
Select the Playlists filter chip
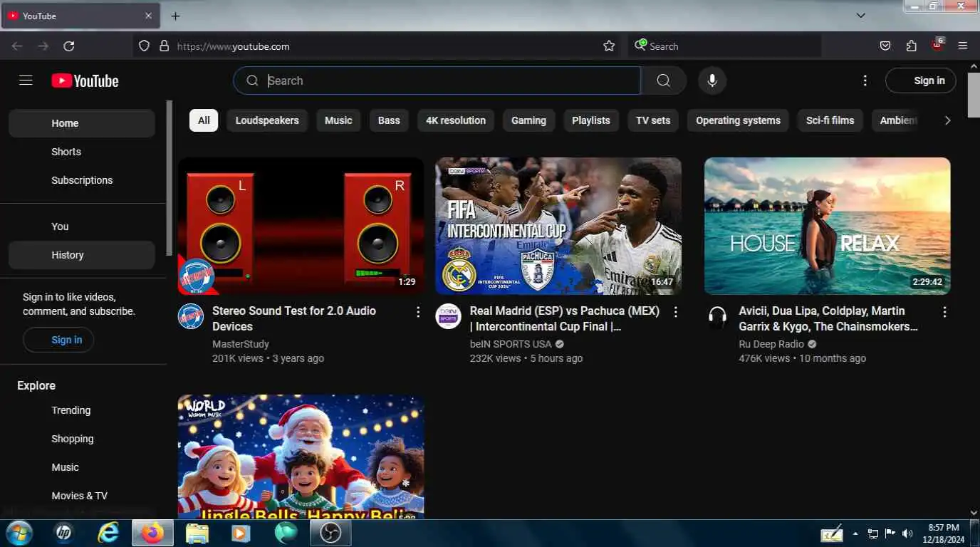pyautogui.click(x=591, y=120)
